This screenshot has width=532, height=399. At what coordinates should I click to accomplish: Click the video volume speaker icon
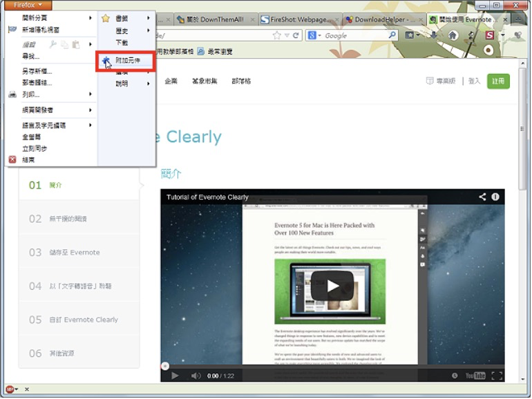click(196, 376)
